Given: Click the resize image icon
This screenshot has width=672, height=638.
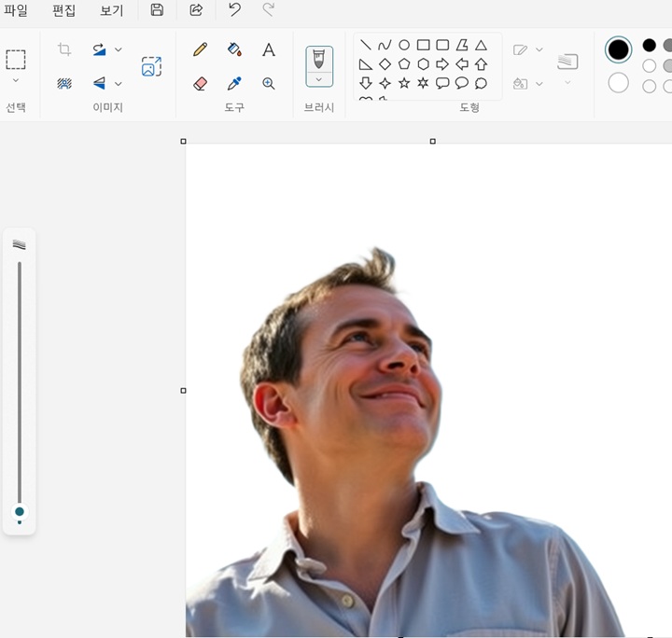Looking at the screenshot, I should [151, 66].
